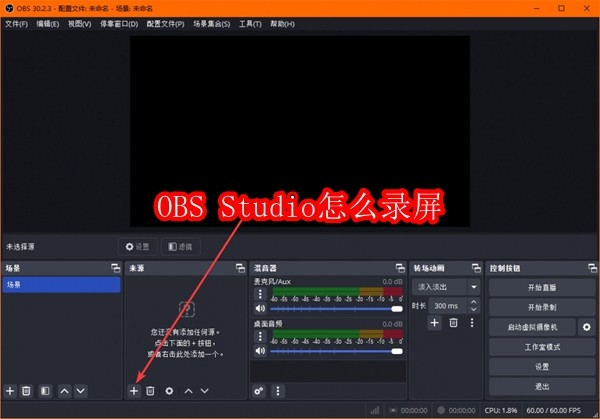The image size is (600, 419).
Task: Move source up arrow in Sources panel
Action: coord(188,391)
